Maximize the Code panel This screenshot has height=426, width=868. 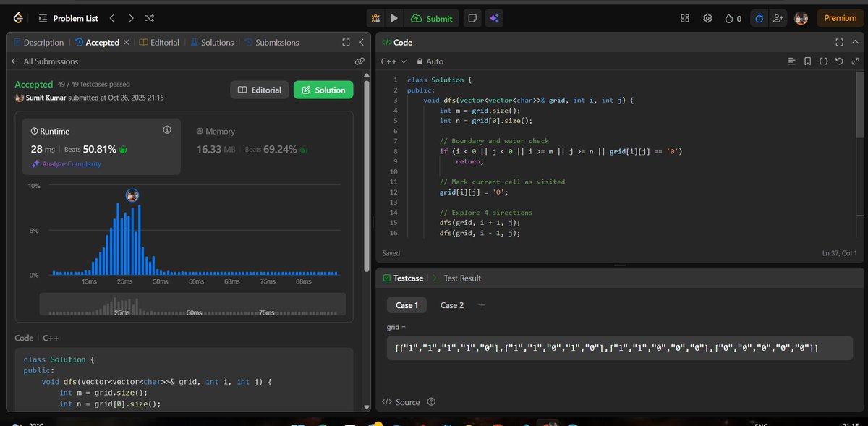[x=839, y=42]
